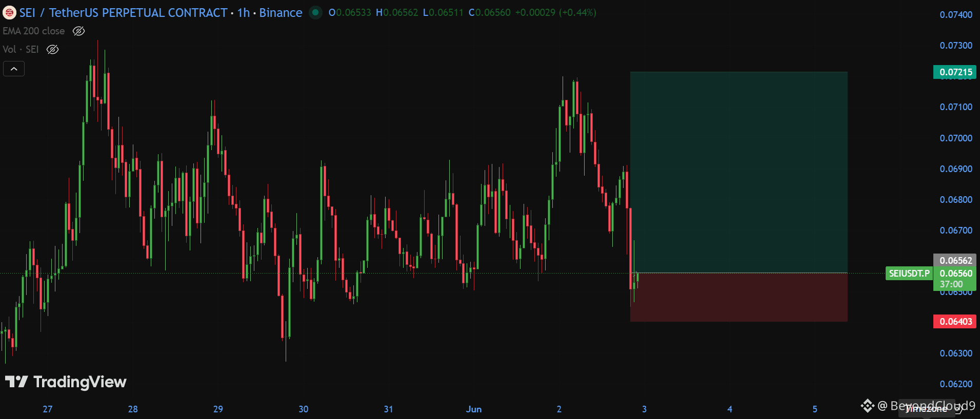Select the EMA 200 close legend label
The width and height of the screenshot is (980, 419).
34,31
